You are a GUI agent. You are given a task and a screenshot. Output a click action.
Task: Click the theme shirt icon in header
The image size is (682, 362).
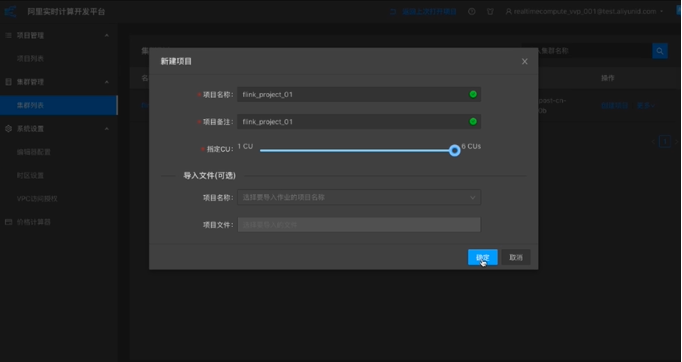(490, 12)
